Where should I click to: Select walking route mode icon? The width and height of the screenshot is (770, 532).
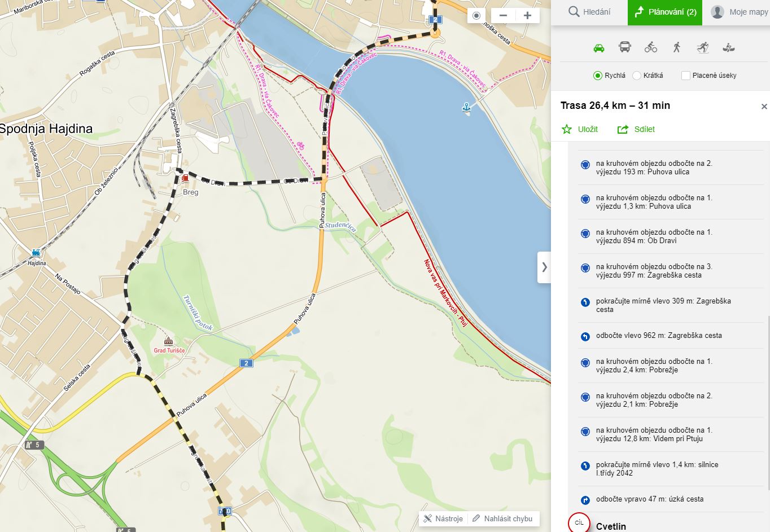pyautogui.click(x=677, y=47)
